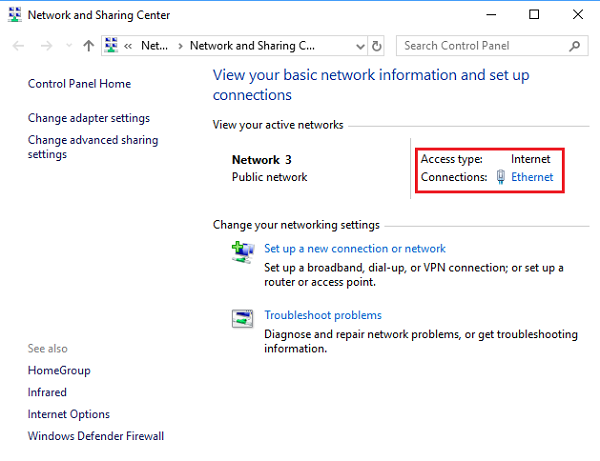The width and height of the screenshot is (600, 461).
Task: Expand the chevron after the Net... breadcrumb
Action: coord(180,46)
